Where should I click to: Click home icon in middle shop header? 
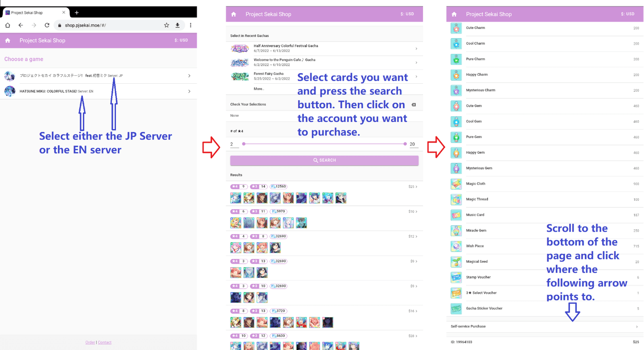tap(234, 14)
